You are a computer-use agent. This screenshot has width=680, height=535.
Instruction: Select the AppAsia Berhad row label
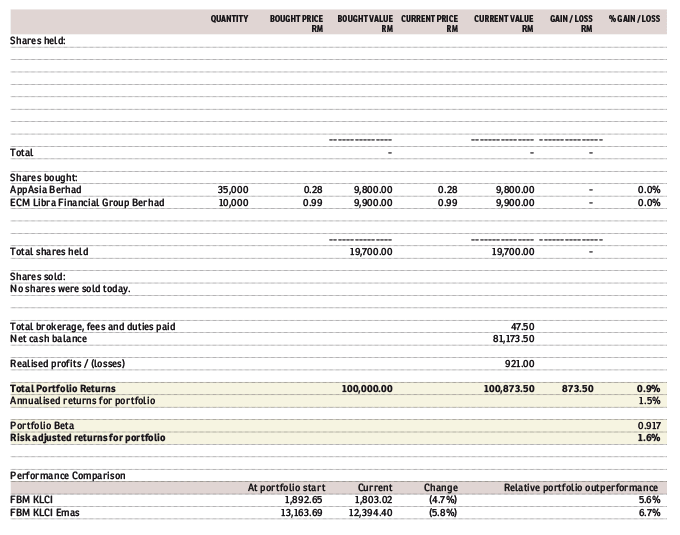point(45,189)
